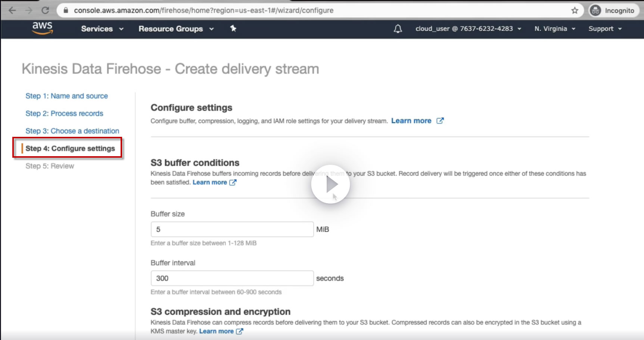The width and height of the screenshot is (644, 340).
Task: Click the 'Buffer interval' field label
Action: tap(173, 263)
